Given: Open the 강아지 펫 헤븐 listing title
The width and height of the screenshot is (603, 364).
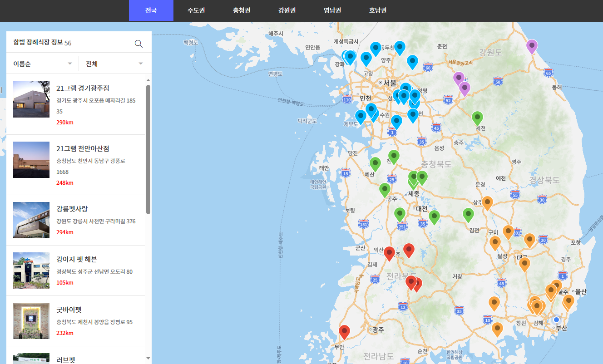Looking at the screenshot, I should click(x=76, y=259).
